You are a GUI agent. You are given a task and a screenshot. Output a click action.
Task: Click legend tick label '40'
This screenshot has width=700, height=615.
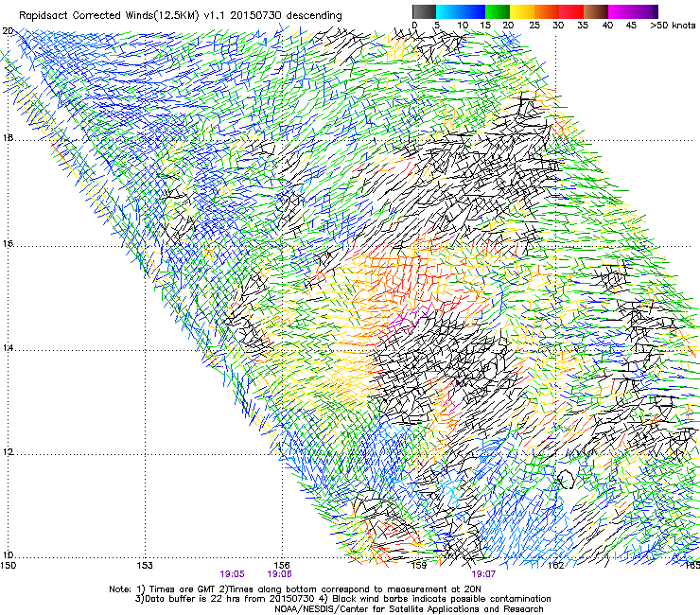coord(607,26)
